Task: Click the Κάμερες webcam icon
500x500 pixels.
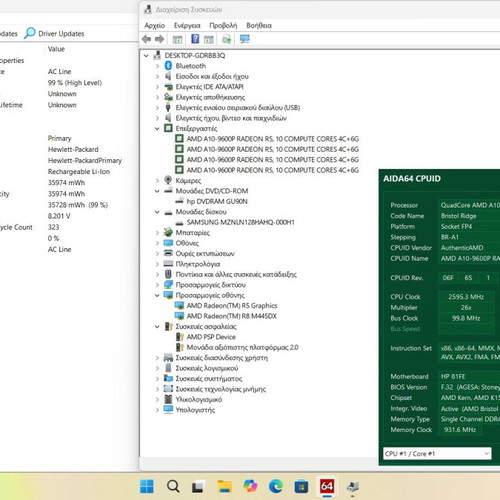Action: [168, 180]
